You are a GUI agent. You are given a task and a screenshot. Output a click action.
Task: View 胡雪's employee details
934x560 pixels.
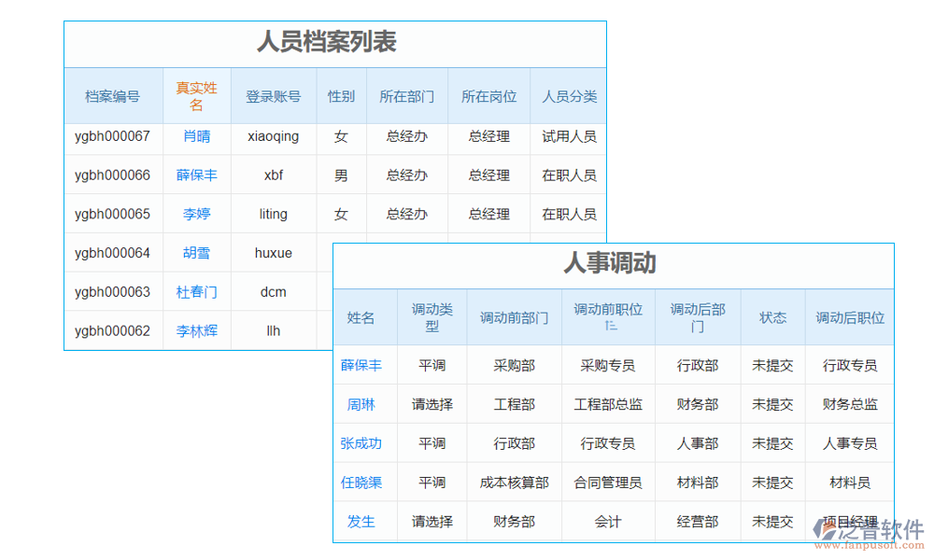(196, 252)
